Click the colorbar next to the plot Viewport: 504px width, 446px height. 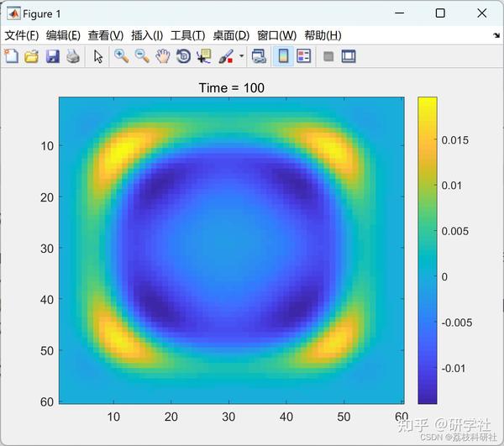coord(428,250)
